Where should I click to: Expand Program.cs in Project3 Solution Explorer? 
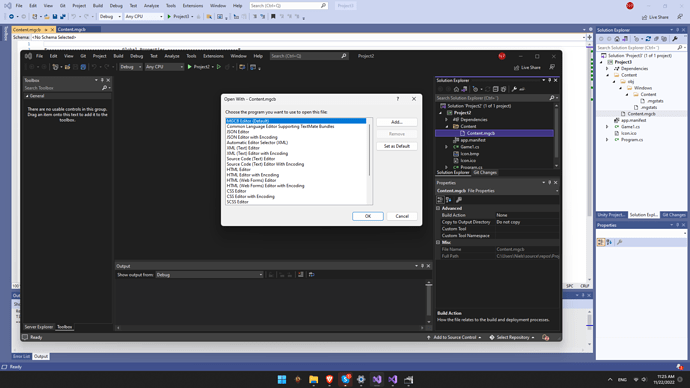607,139
